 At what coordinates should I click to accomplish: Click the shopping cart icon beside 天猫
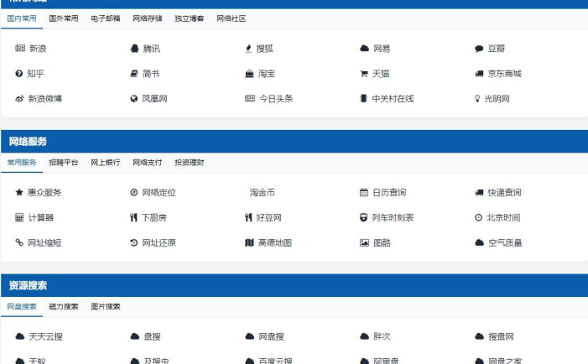click(x=364, y=74)
